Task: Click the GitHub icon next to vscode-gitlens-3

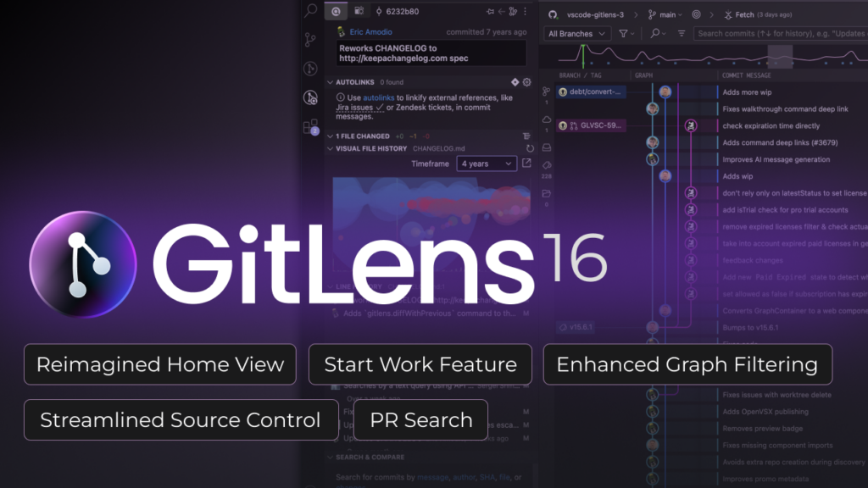Action: point(552,14)
